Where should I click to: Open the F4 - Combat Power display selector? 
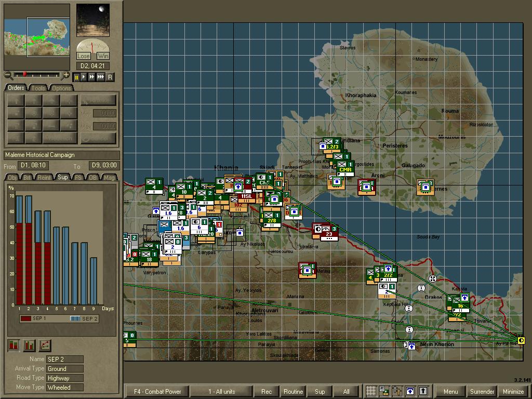click(157, 391)
